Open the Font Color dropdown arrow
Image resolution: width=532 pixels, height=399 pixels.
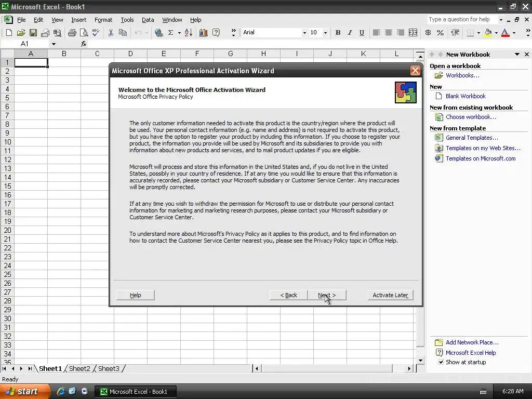pos(514,33)
